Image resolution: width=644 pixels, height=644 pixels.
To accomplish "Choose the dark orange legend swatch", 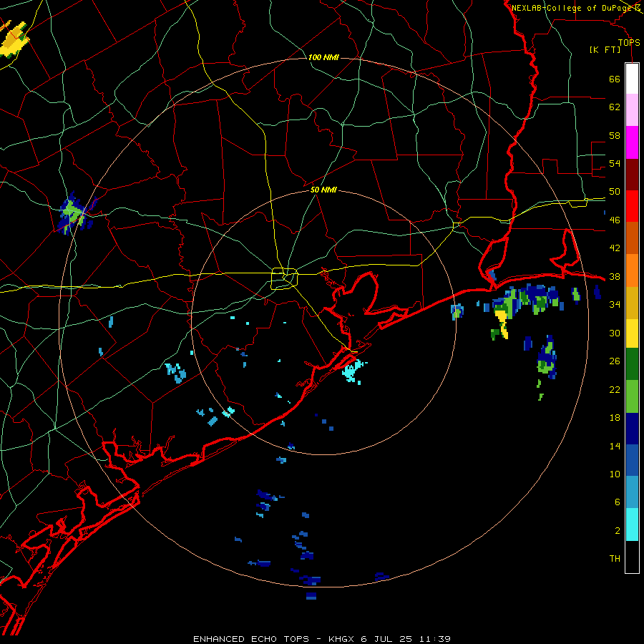I will tap(632, 238).
